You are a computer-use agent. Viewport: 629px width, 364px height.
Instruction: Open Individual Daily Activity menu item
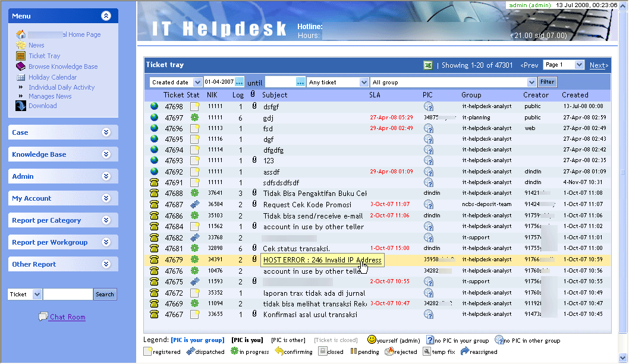61,87
